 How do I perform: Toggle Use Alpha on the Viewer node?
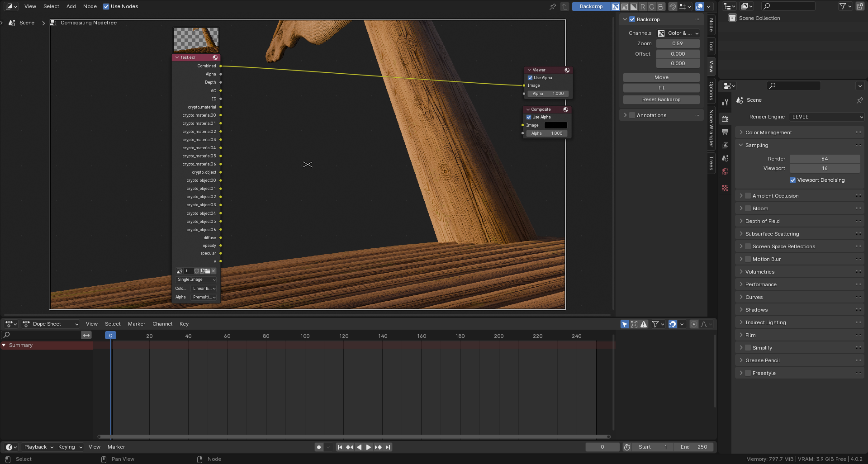click(530, 78)
